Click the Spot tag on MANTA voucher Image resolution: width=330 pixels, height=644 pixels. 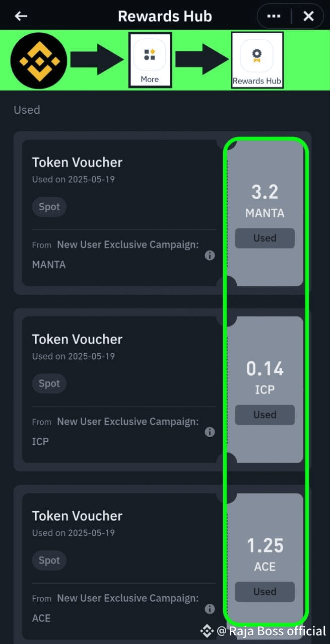[49, 206]
